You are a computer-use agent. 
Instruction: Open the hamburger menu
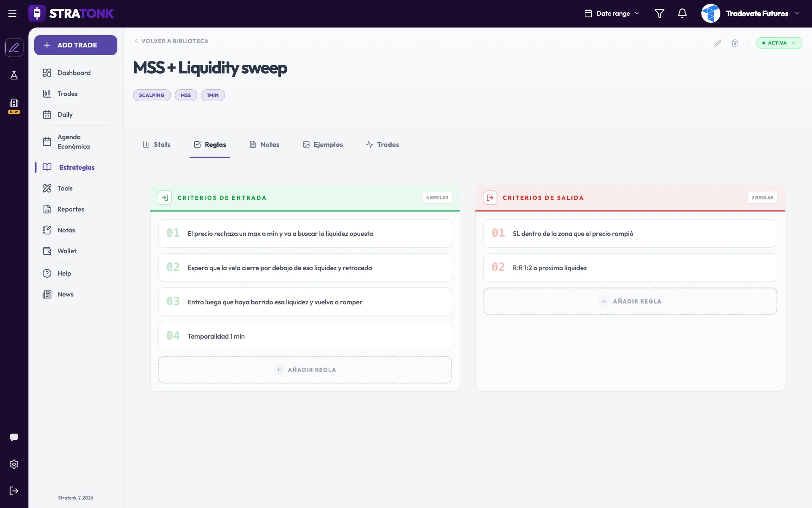[x=12, y=14]
